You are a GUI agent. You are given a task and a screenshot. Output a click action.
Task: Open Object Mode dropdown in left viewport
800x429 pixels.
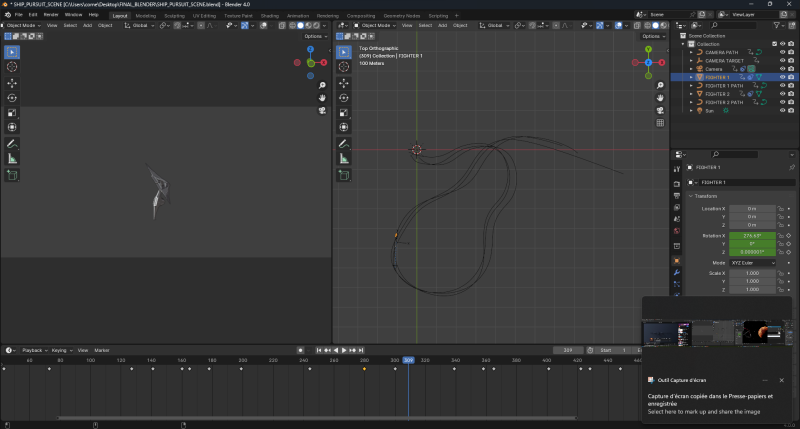point(24,26)
